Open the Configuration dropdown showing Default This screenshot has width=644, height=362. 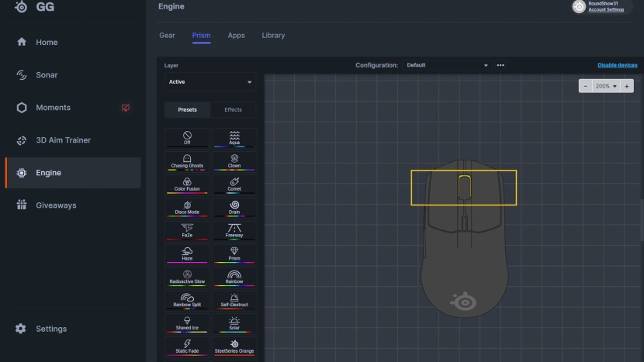[447, 65]
